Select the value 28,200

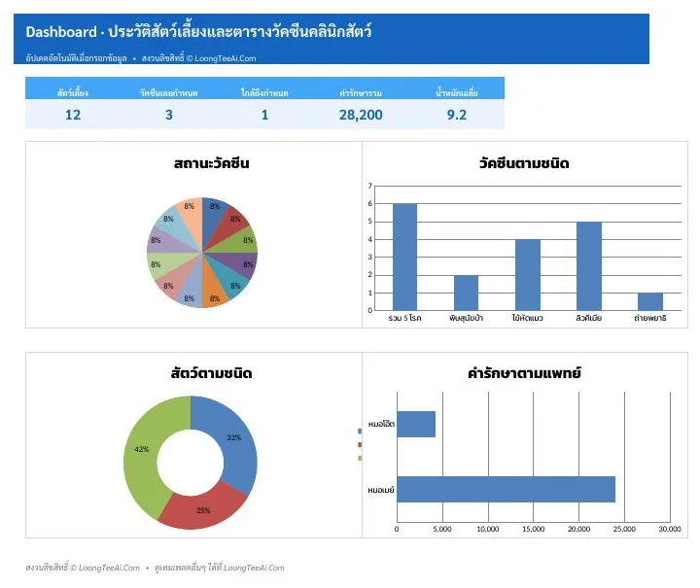[361, 115]
